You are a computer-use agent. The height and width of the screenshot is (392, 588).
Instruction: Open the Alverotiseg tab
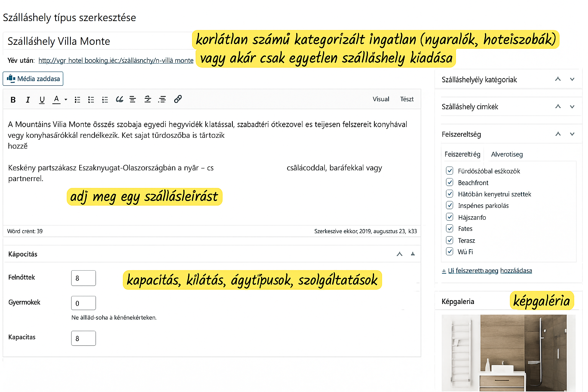point(507,154)
